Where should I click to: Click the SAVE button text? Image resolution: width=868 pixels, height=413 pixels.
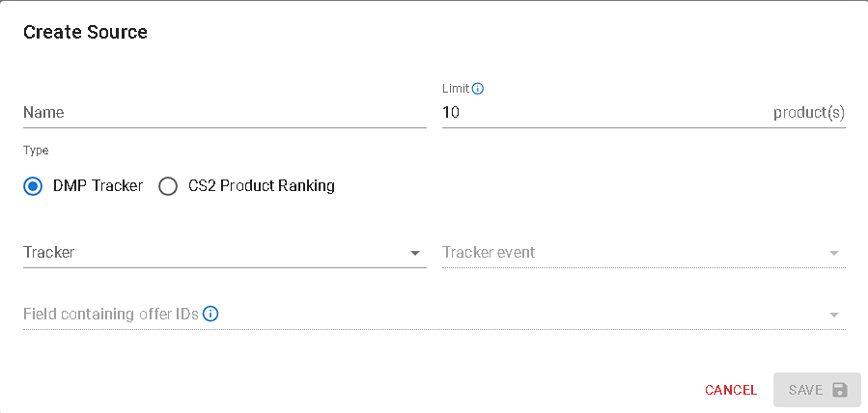(x=805, y=390)
